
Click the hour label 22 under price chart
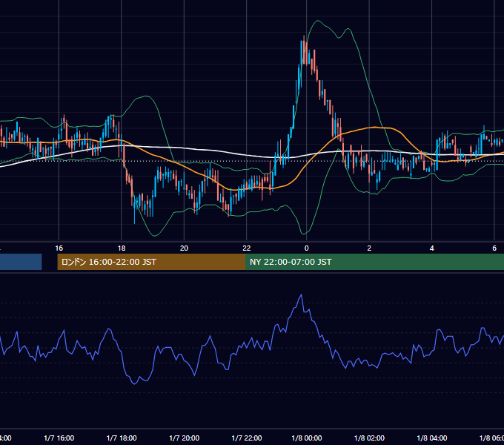tap(247, 248)
